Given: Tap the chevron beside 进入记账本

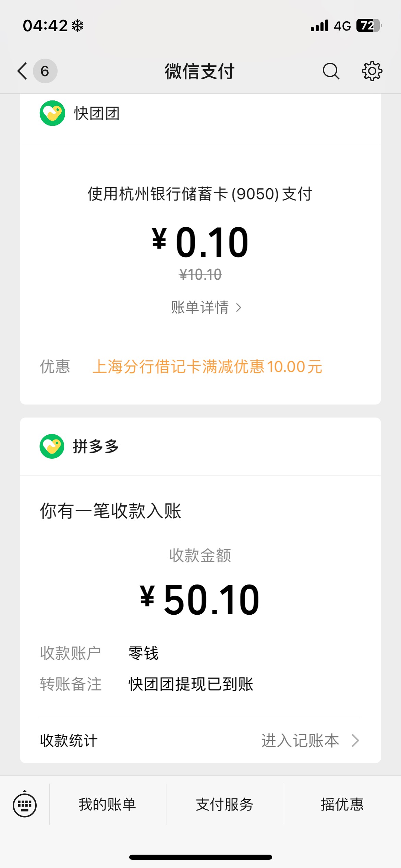Looking at the screenshot, I should (x=355, y=740).
